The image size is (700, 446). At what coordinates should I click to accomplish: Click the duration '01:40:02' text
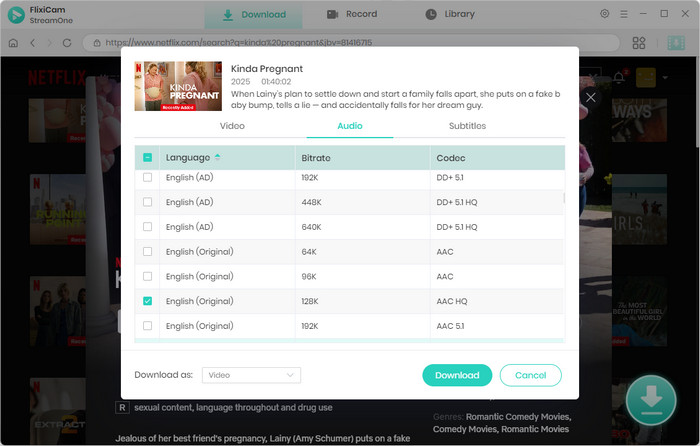276,82
